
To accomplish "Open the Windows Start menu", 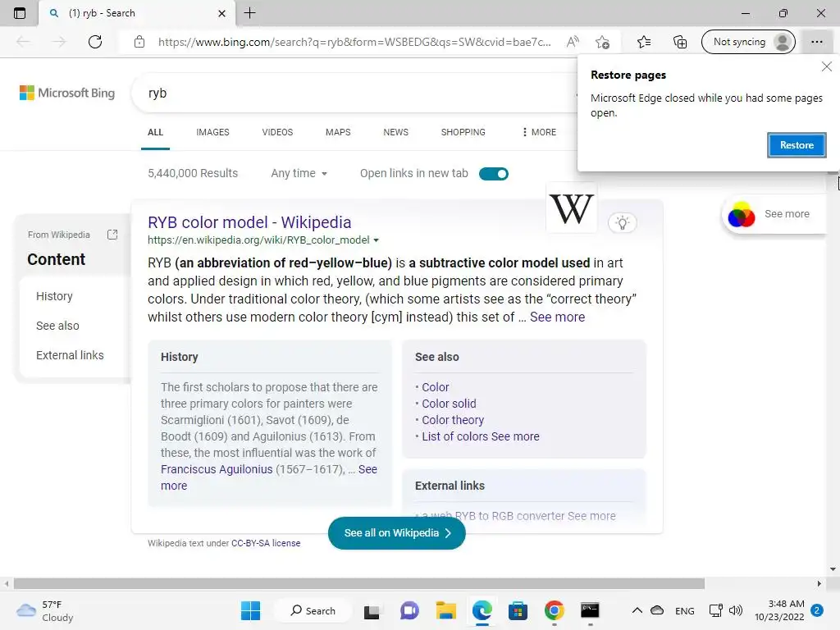I will (250, 610).
